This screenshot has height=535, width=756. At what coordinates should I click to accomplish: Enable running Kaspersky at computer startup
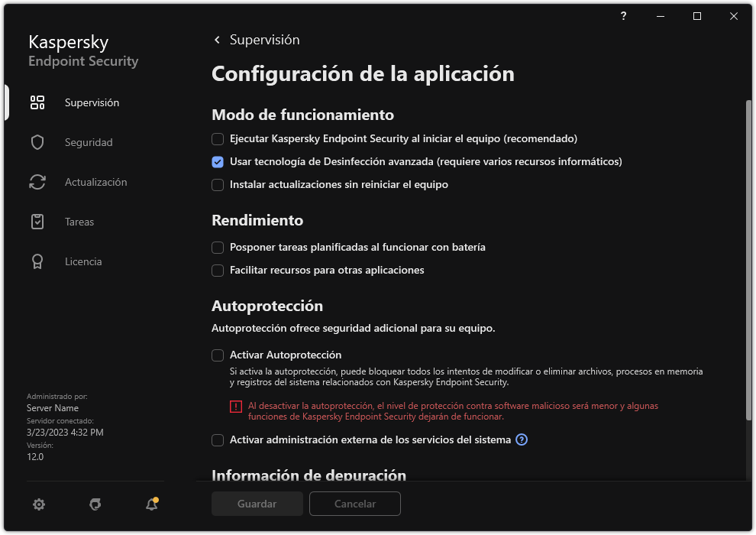pos(218,139)
